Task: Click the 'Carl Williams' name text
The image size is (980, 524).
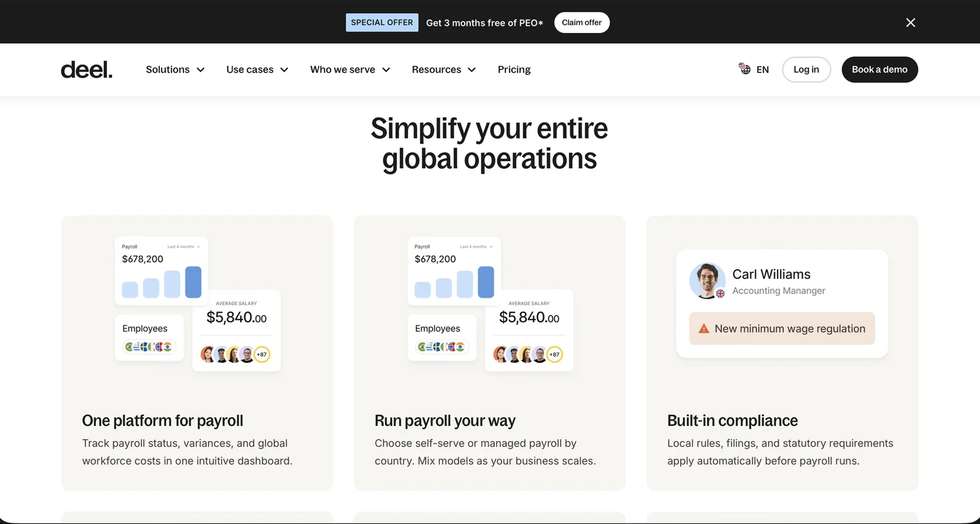Action: click(771, 274)
